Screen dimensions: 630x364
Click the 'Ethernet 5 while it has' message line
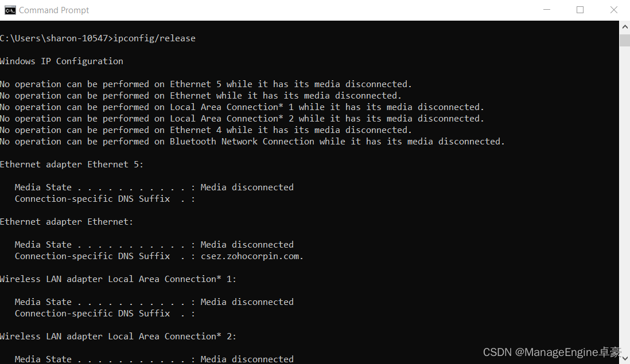coord(206,84)
